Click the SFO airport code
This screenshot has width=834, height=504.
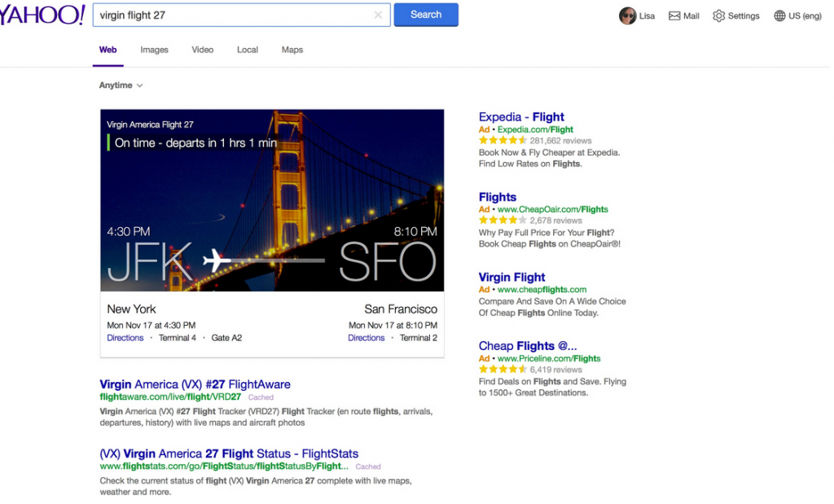388,261
